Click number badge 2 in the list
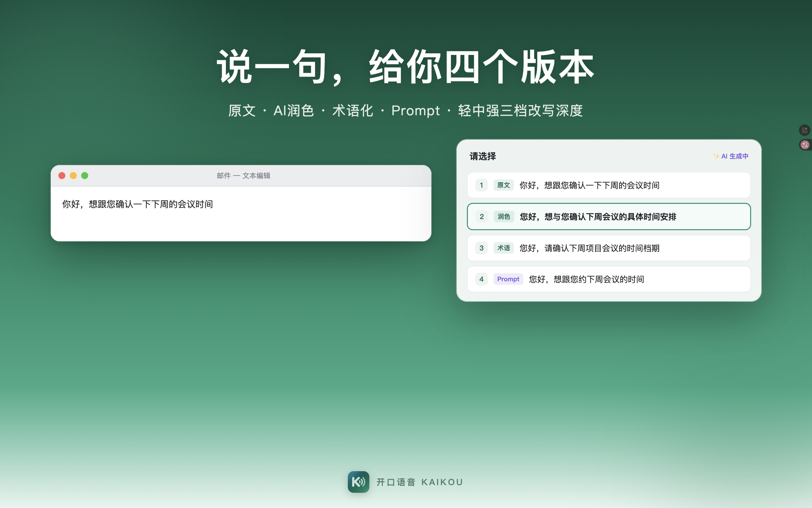812x508 pixels. 481,217
